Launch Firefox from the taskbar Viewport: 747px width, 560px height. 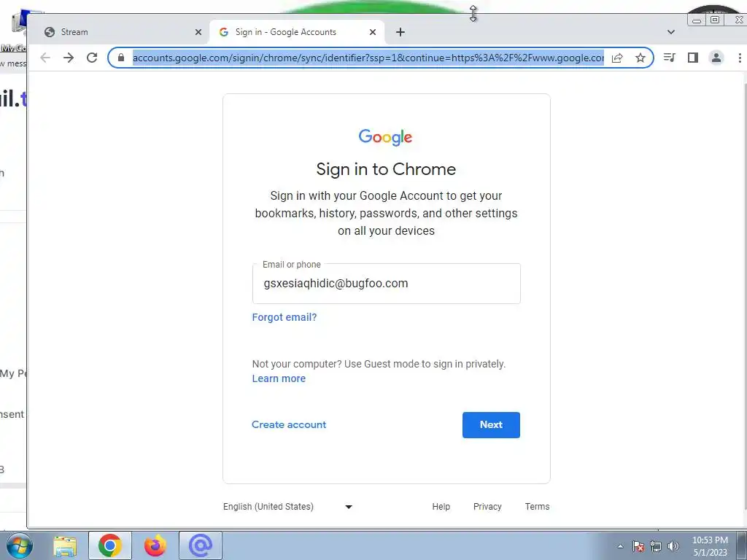tap(155, 545)
